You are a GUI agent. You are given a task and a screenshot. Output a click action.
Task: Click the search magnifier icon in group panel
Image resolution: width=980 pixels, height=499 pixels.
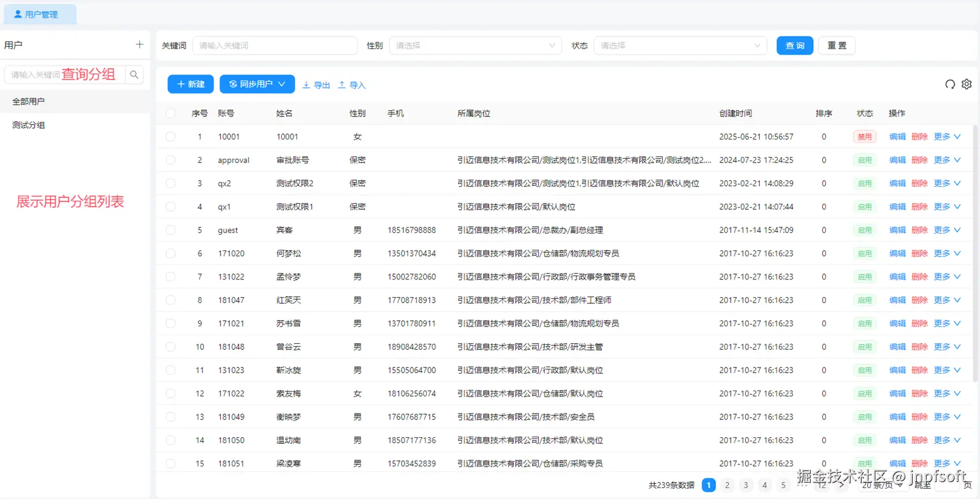(x=134, y=75)
